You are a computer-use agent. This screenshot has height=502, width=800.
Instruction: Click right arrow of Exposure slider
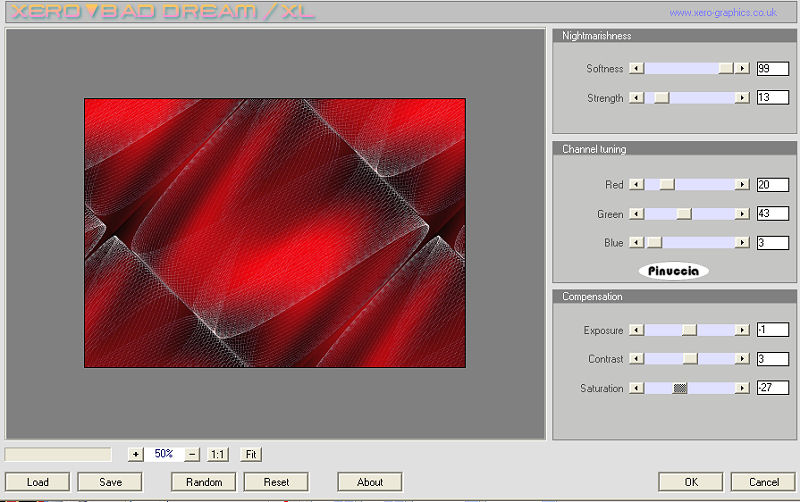pos(742,330)
